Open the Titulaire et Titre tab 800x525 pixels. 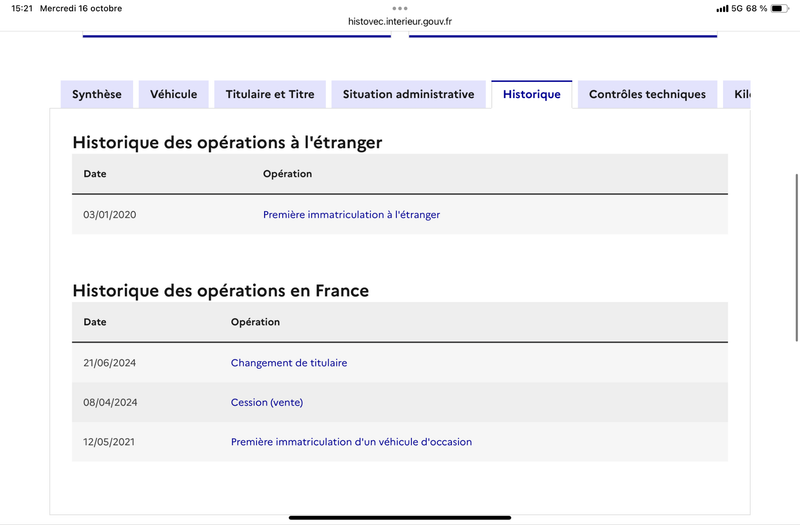coord(270,94)
